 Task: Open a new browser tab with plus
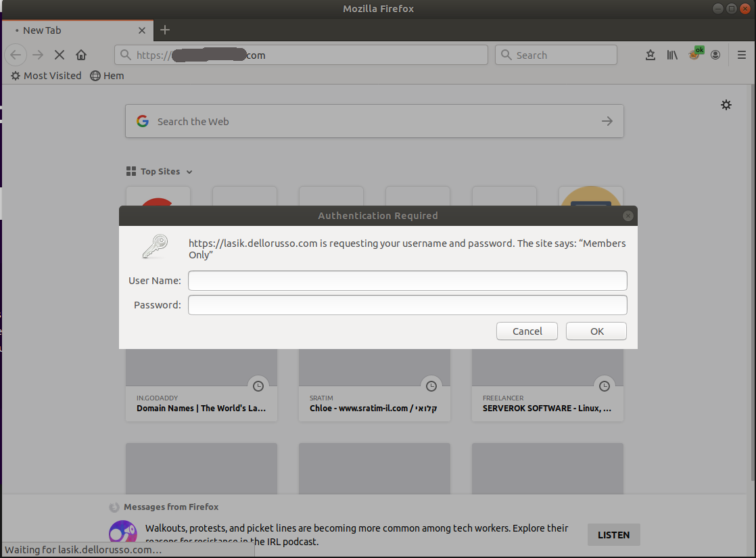pyautogui.click(x=165, y=30)
